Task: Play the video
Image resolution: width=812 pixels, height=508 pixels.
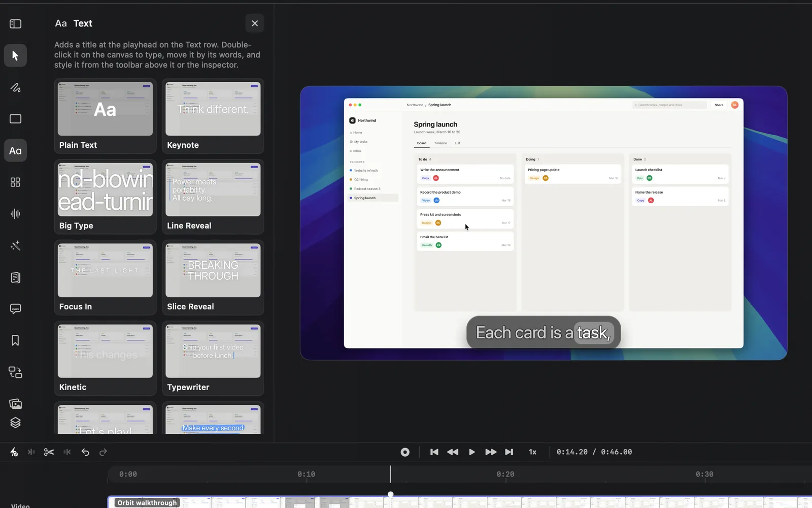Action: coord(472,452)
